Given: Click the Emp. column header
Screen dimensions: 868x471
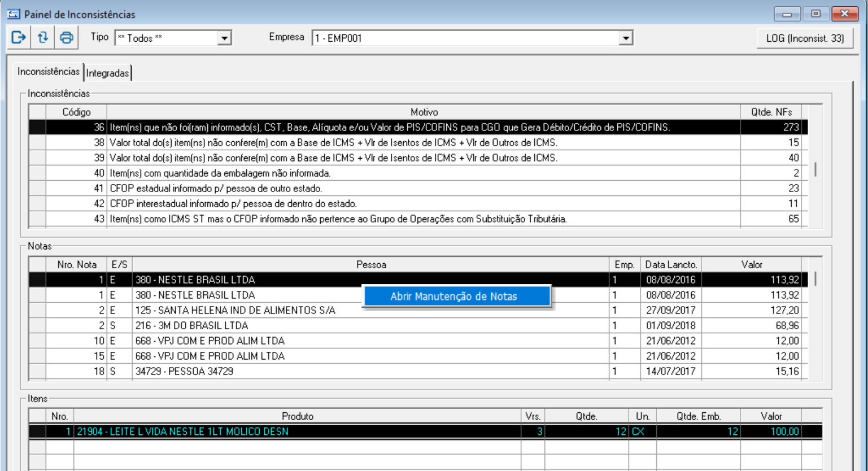Looking at the screenshot, I should 625,264.
